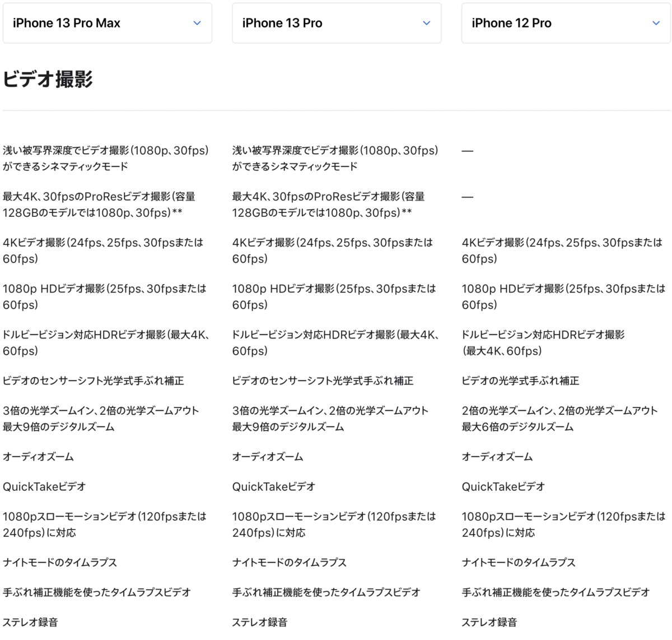Click ビデオの光学式手ぶれ補正 text under iPhone 12 Pro
Image resolution: width=672 pixels, height=640 pixels.
coord(521,381)
